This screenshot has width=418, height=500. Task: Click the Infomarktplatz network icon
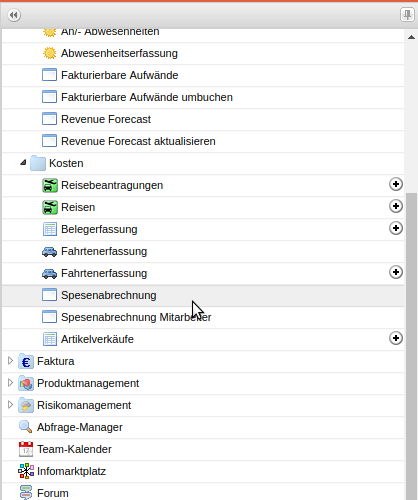[x=26, y=471]
